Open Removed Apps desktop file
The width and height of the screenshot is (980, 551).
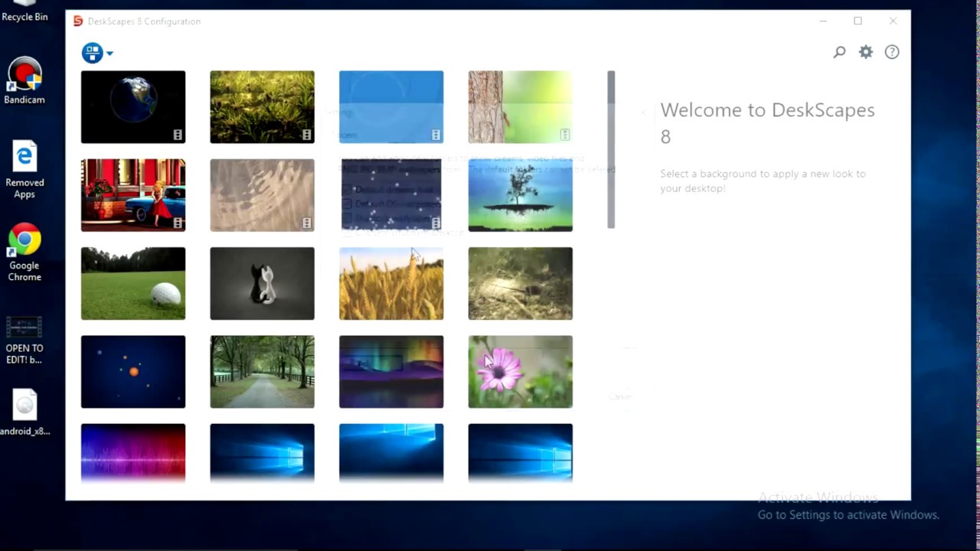coord(24,168)
